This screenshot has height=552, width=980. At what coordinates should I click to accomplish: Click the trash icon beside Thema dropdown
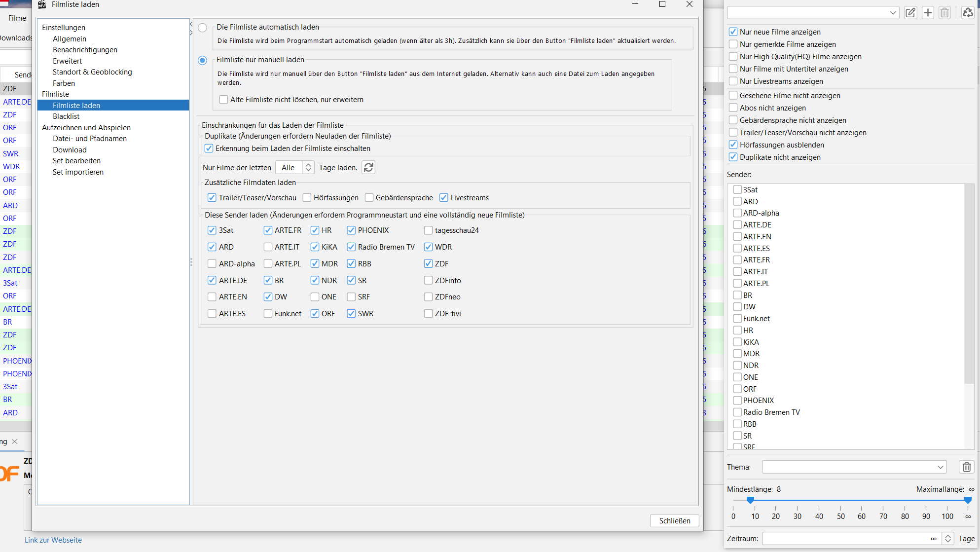pyautogui.click(x=967, y=467)
